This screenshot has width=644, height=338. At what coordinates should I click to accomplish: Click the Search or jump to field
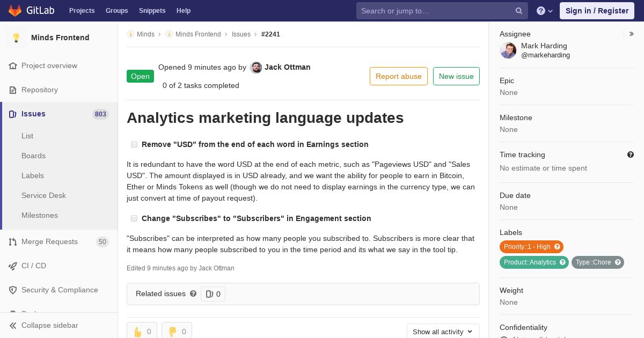coord(442,11)
